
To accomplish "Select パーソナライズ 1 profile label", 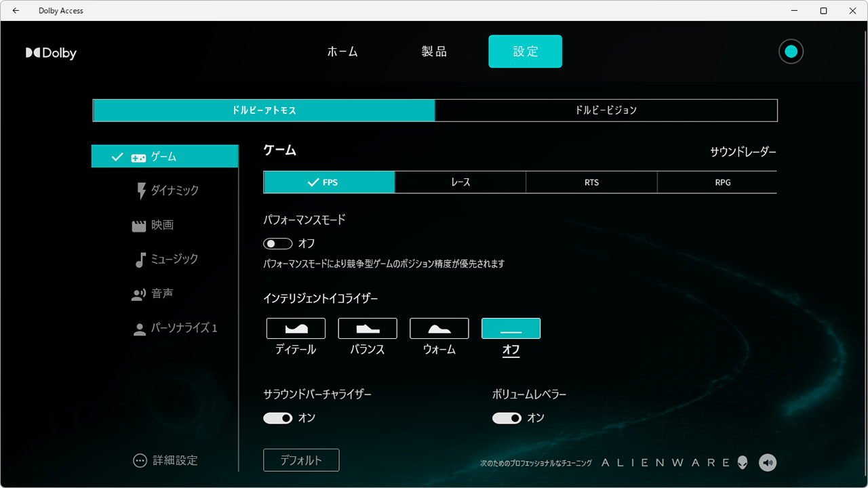I will [x=184, y=329].
